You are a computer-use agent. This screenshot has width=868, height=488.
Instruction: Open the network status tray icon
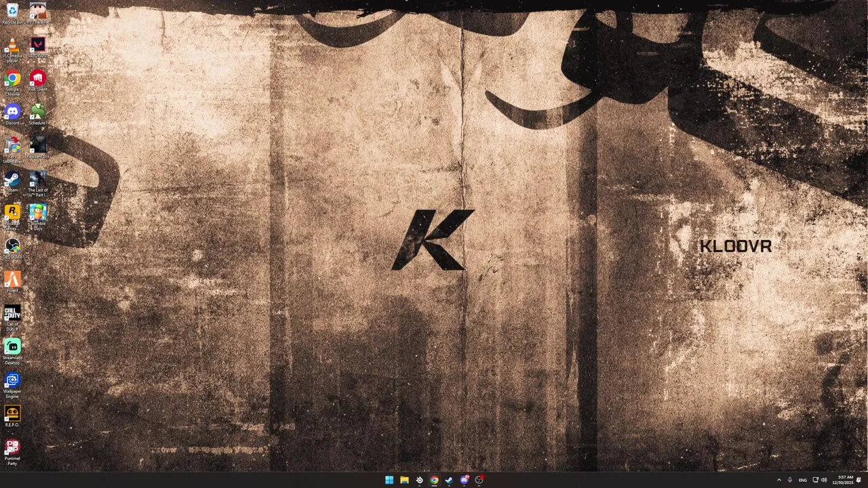[x=815, y=480]
